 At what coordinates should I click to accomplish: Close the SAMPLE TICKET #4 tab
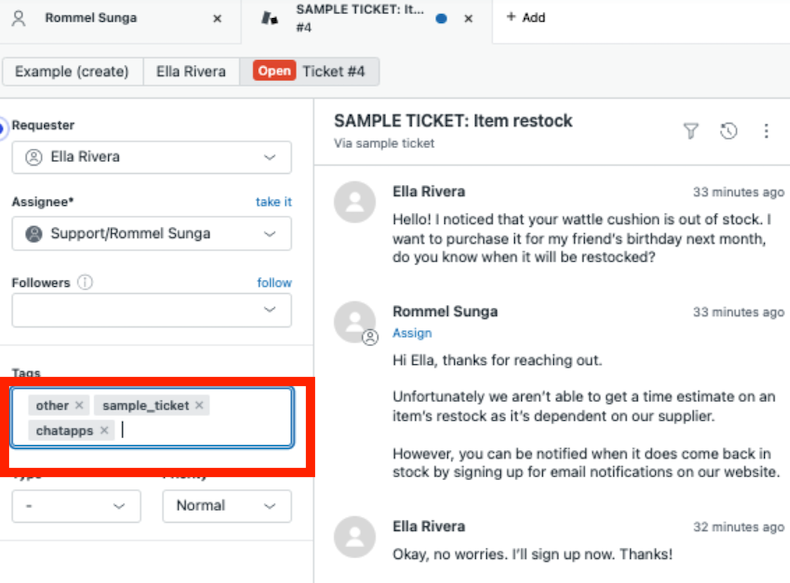pos(470,18)
